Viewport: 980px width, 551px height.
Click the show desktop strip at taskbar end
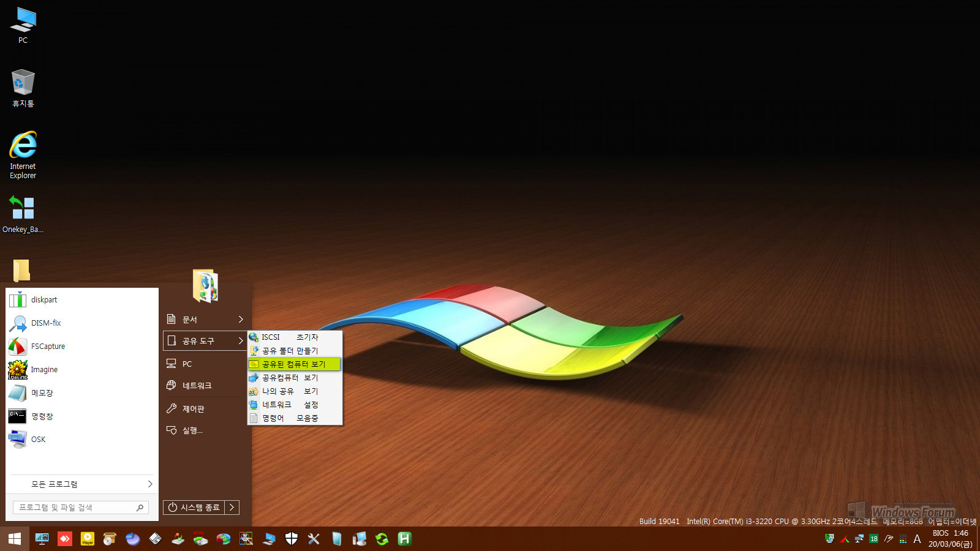[978, 539]
